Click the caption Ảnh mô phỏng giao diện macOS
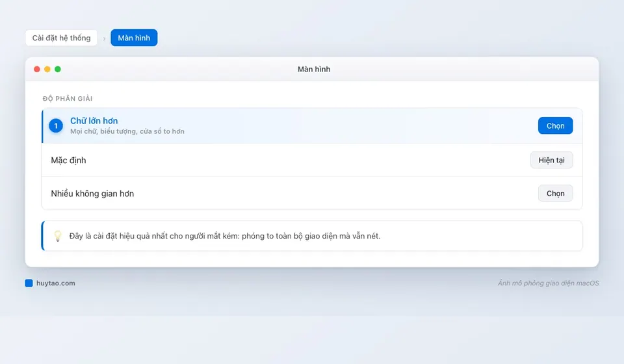The image size is (624, 364). [x=548, y=283]
